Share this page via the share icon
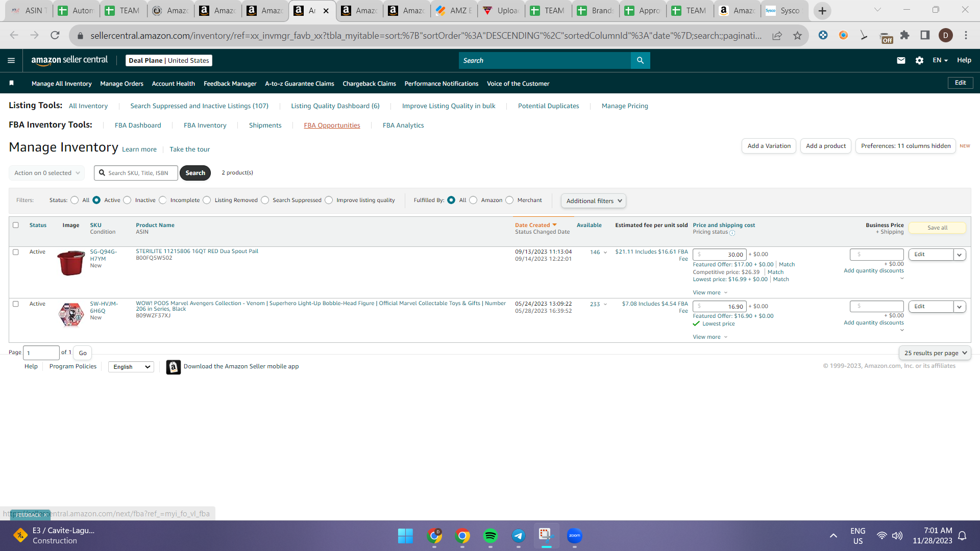Viewport: 980px width, 551px height. [x=777, y=35]
